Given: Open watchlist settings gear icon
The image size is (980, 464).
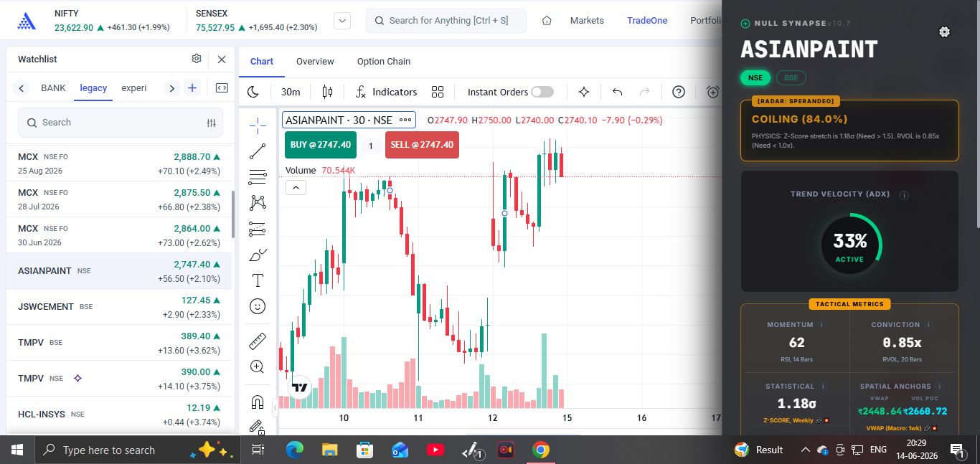Looking at the screenshot, I should coord(197,59).
